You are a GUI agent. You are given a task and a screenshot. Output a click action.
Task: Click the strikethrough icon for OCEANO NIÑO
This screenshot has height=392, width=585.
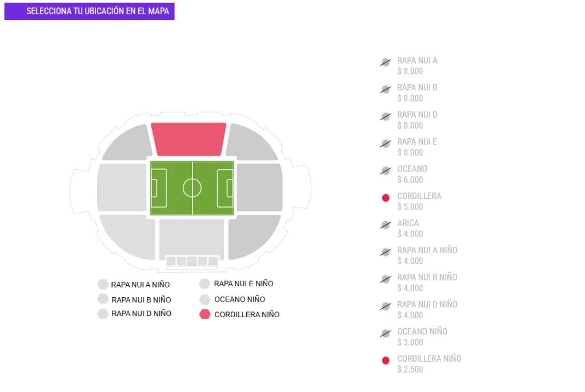click(x=385, y=334)
